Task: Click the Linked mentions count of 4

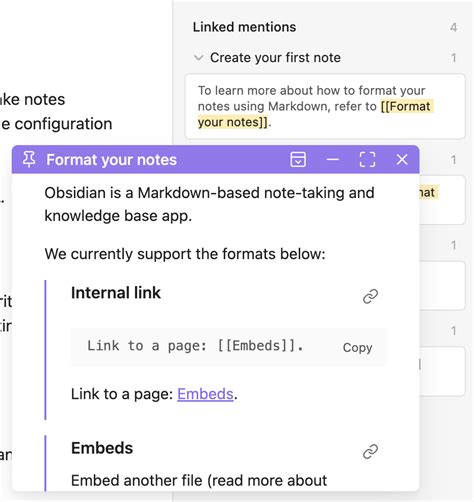Action: (x=453, y=27)
